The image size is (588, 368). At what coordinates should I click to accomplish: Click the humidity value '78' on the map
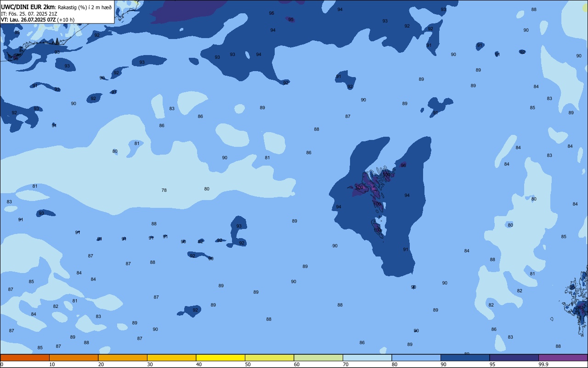pos(164,190)
